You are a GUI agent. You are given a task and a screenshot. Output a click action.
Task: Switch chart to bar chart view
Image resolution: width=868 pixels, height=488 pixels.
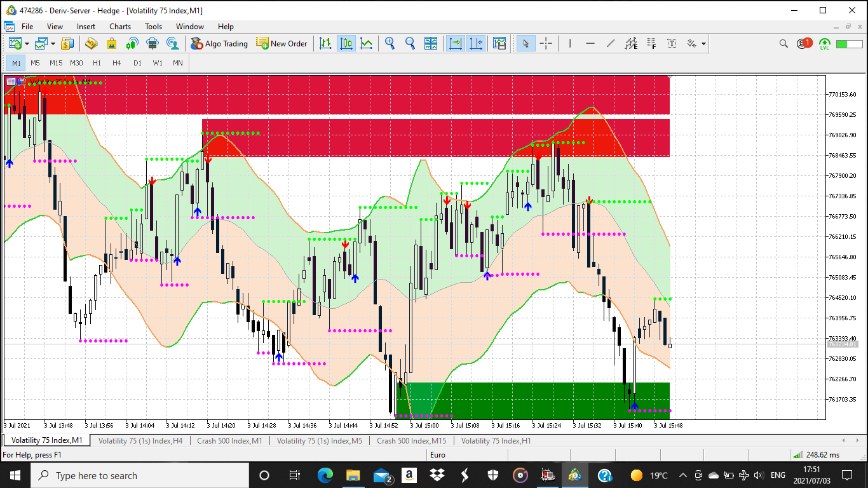click(x=325, y=44)
